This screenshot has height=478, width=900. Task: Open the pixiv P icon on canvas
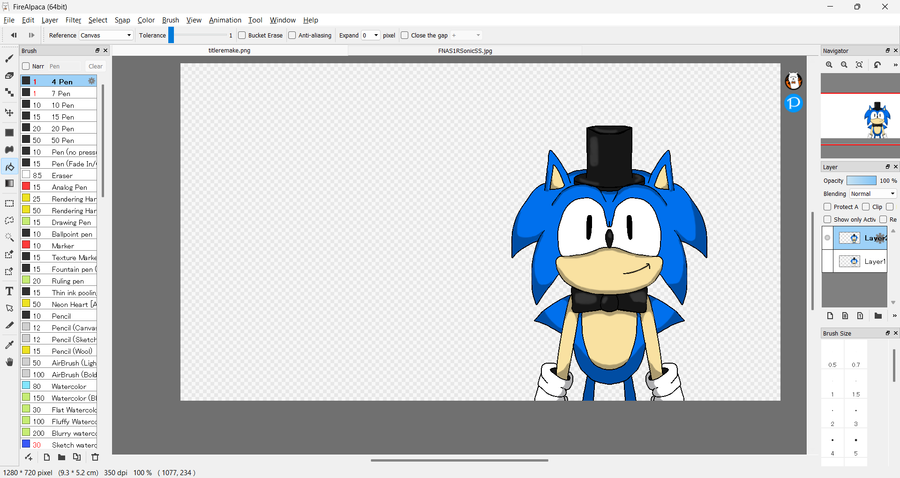tap(793, 103)
